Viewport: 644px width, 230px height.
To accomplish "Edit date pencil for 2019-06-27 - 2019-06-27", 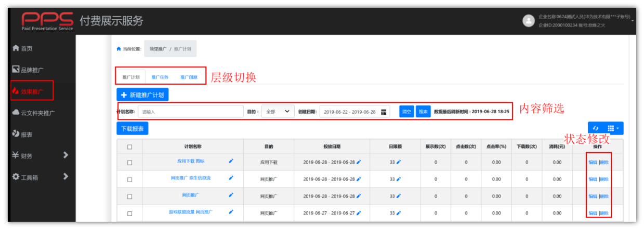I will point(359,213).
